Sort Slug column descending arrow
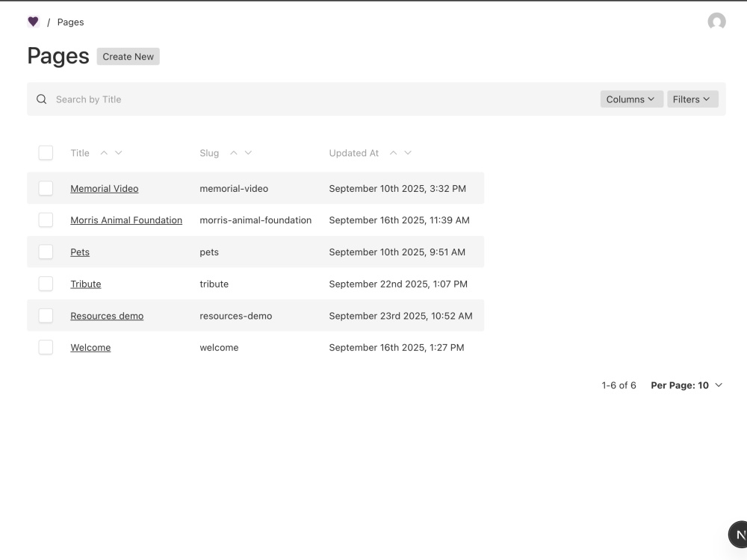Viewport: 747px width, 560px height. pyautogui.click(x=248, y=153)
